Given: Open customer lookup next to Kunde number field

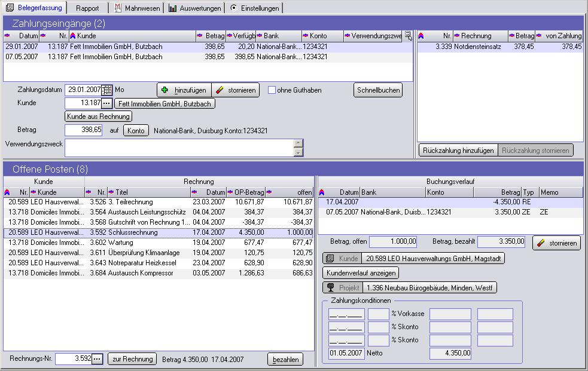Looking at the screenshot, I should pos(107,103).
